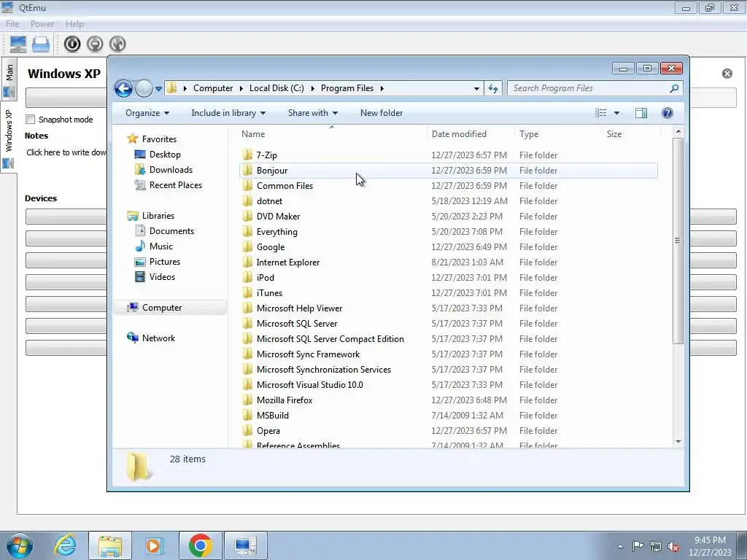Open Music library
Image resolution: width=747 pixels, height=560 pixels.
tap(161, 246)
